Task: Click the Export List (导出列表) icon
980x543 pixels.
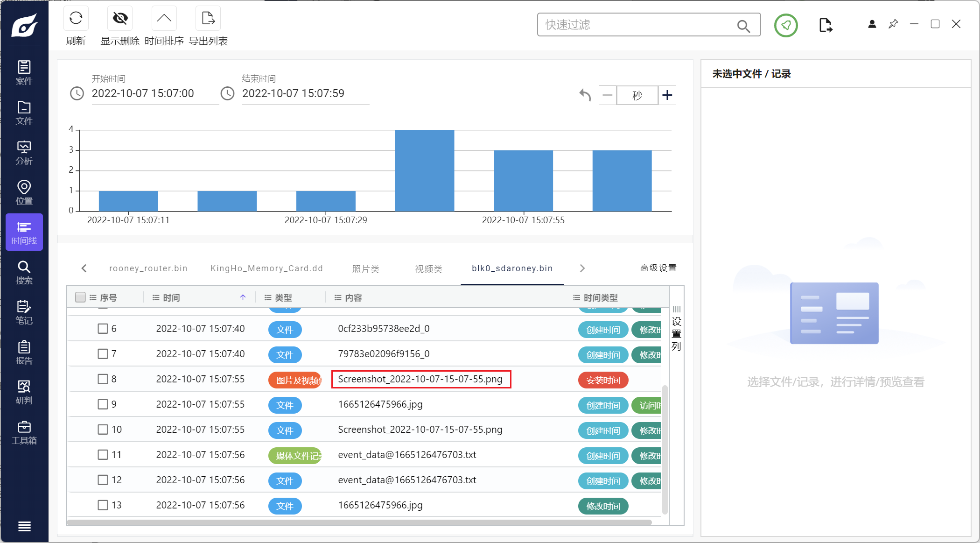Action: (x=208, y=19)
